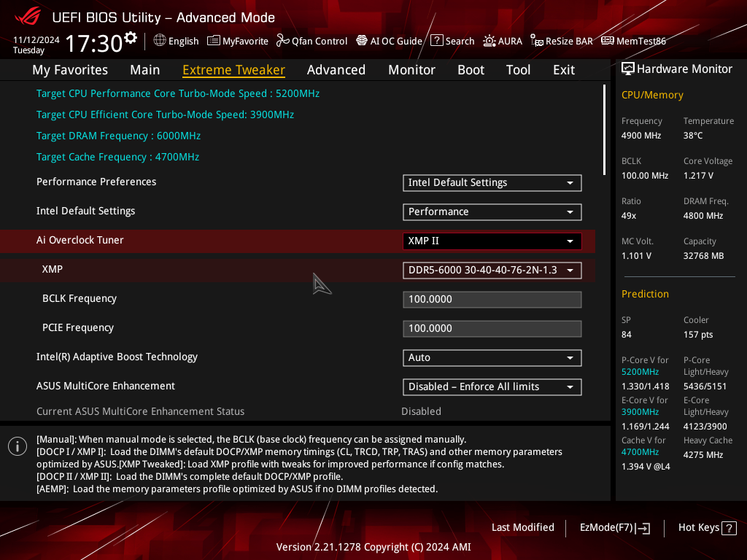Open Intel Default Settings Performance dropdown
Viewport: 747px width, 560px height.
point(492,212)
